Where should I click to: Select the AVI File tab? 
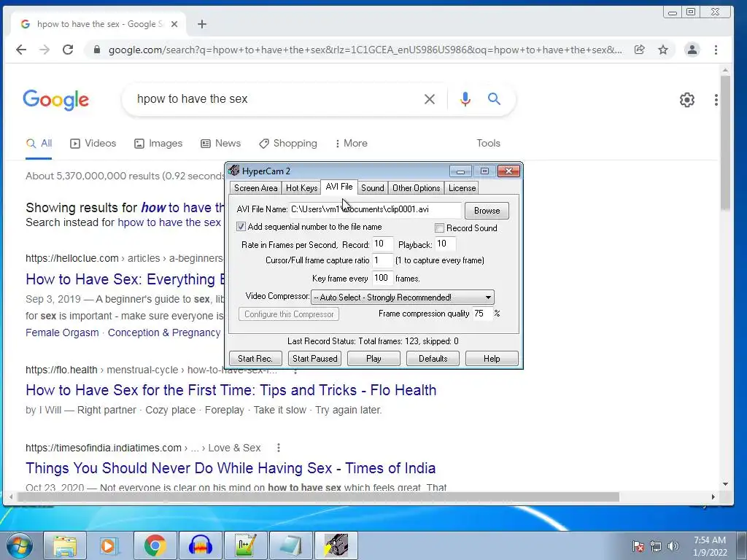tap(339, 187)
